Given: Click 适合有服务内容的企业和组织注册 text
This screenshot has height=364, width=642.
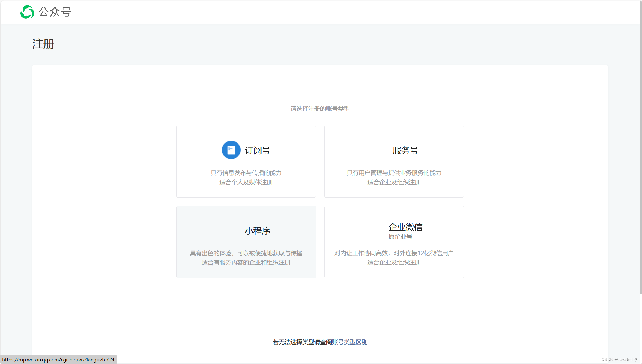Looking at the screenshot, I should 246,262.
